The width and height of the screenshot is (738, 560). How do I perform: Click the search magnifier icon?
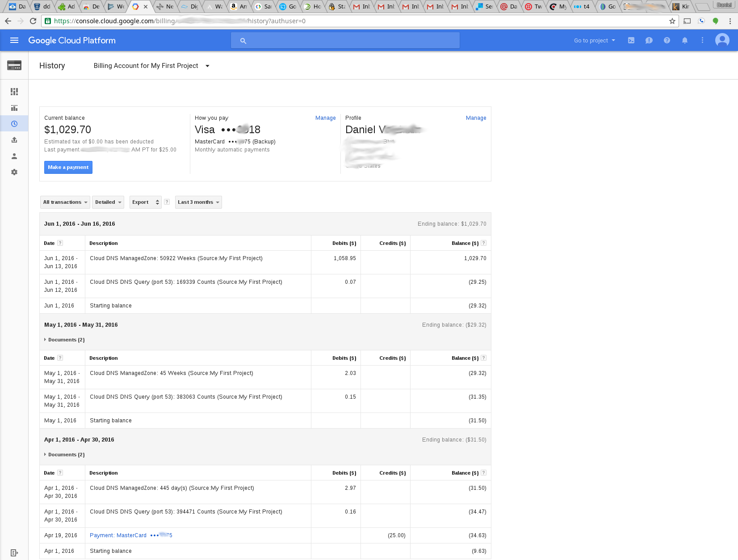point(243,41)
